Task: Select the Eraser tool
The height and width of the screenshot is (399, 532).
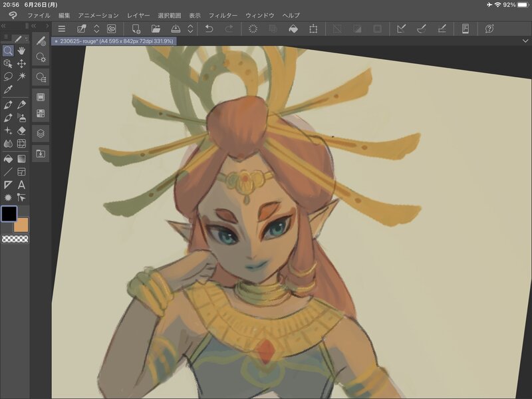Action: (x=21, y=130)
